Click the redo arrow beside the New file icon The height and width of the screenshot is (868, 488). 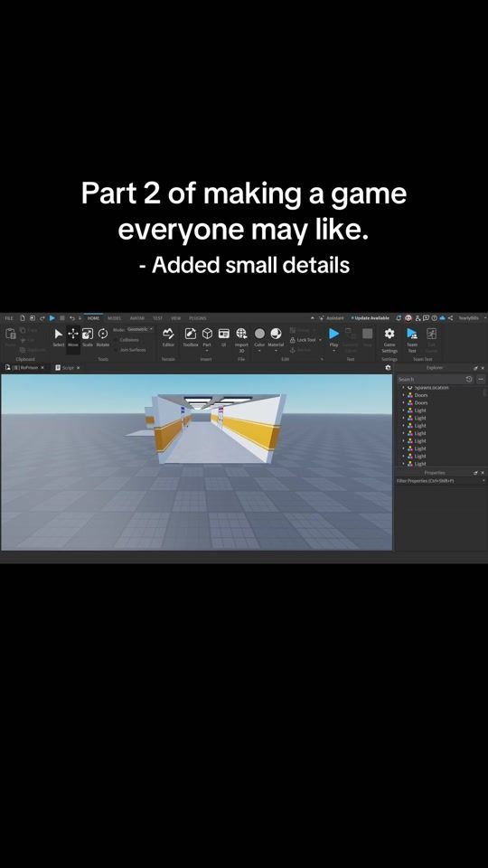click(42, 318)
